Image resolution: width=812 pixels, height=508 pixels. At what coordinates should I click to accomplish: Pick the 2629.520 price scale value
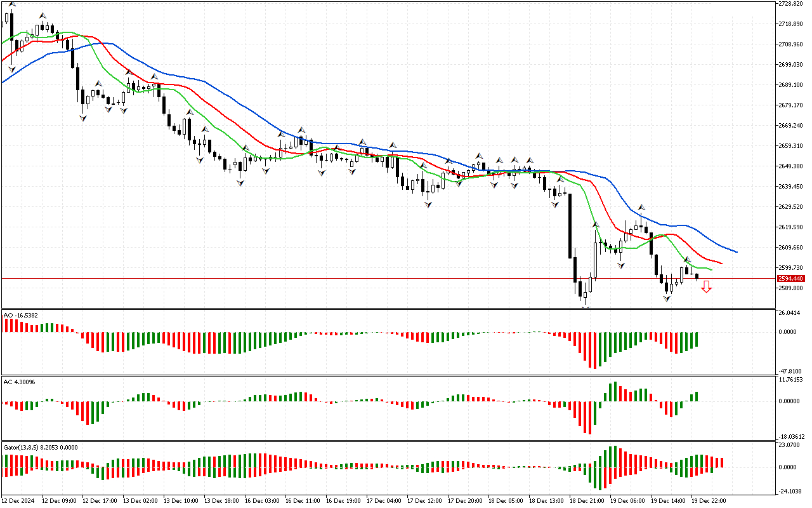[x=792, y=207]
